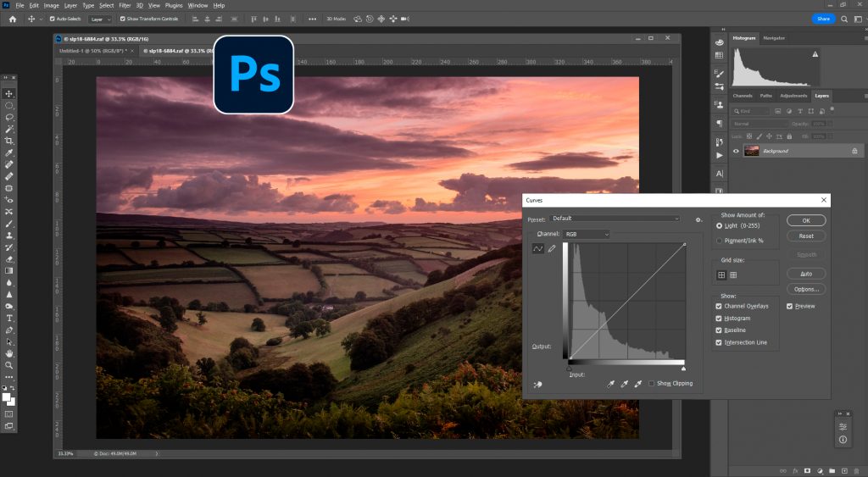Select the Gradient tool
The image size is (868, 477).
[8, 270]
